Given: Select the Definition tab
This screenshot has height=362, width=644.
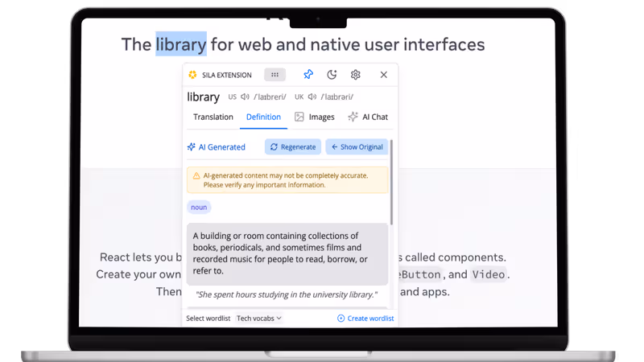Looking at the screenshot, I should tap(264, 117).
